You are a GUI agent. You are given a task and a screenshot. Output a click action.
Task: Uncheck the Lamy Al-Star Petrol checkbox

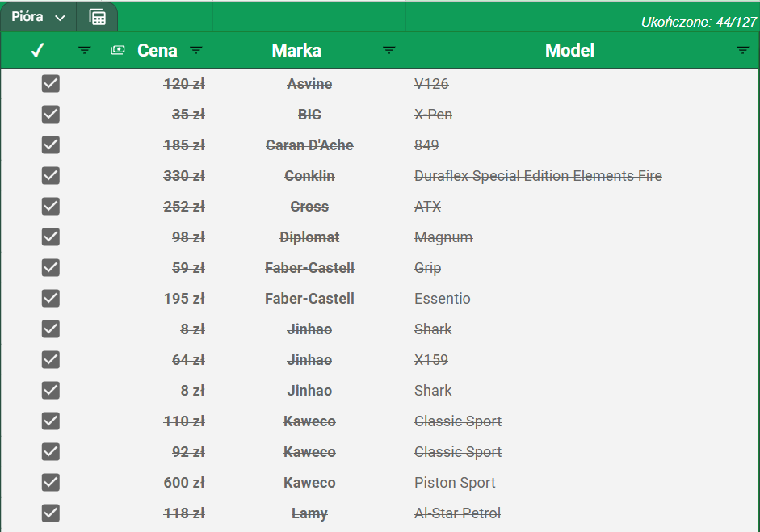click(51, 513)
